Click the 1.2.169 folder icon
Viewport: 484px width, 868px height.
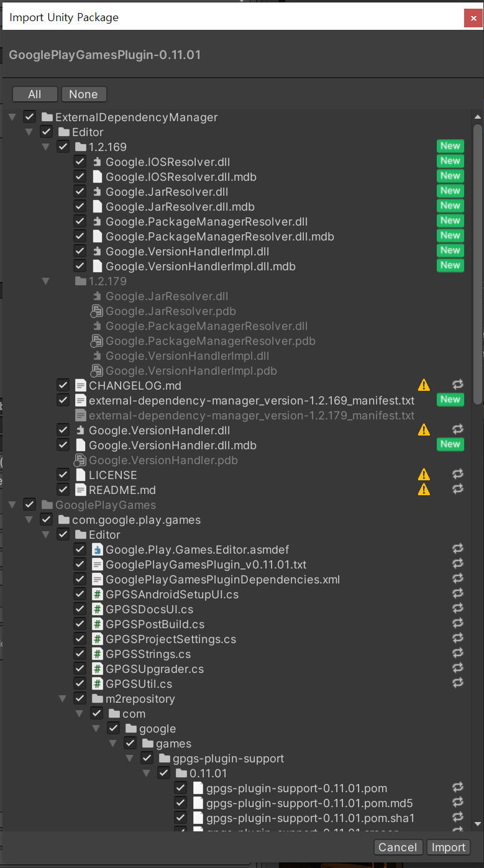(x=80, y=147)
